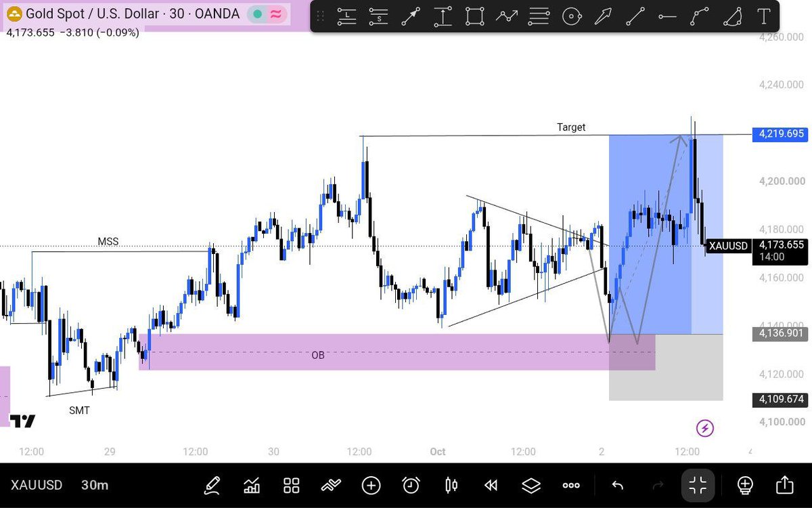Select the rectangle drawing tool

pos(475,17)
